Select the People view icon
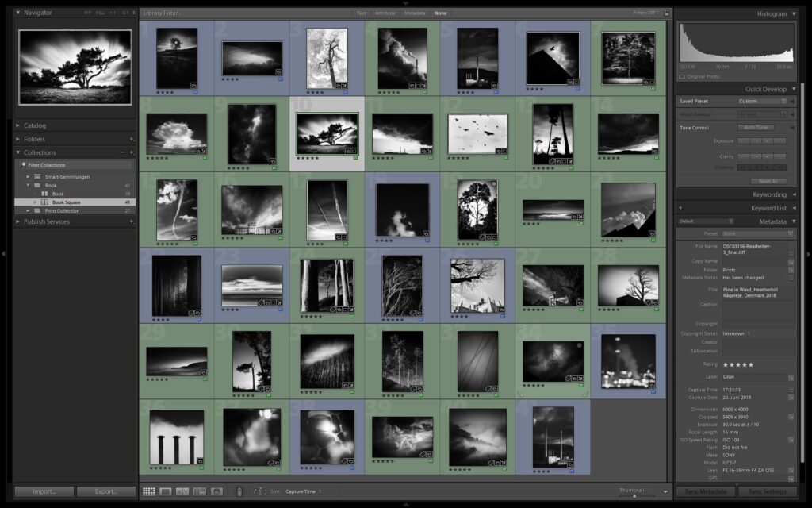The image size is (812, 508). (x=216, y=491)
